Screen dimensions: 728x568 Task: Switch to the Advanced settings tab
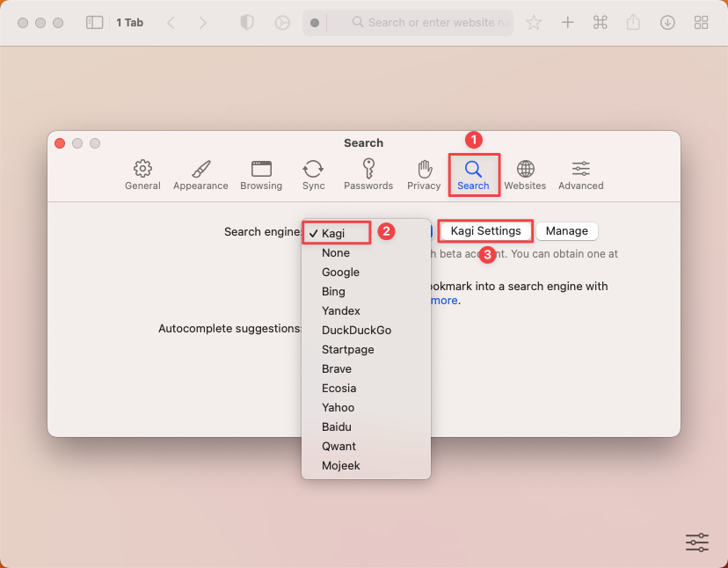580,175
